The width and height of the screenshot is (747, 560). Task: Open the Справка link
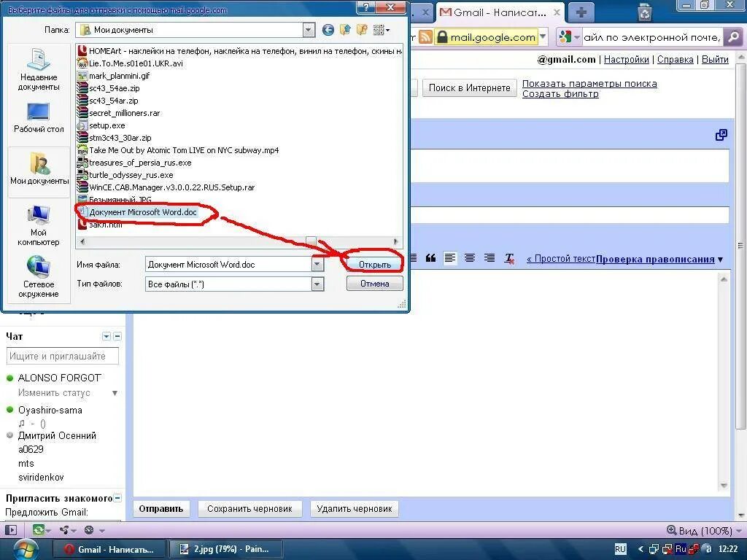[x=675, y=60]
